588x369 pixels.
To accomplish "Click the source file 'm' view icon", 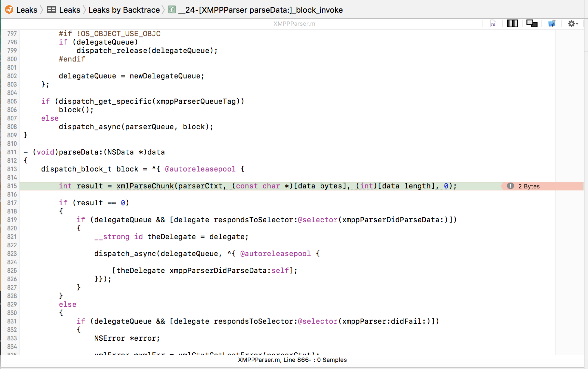I will (x=493, y=24).
